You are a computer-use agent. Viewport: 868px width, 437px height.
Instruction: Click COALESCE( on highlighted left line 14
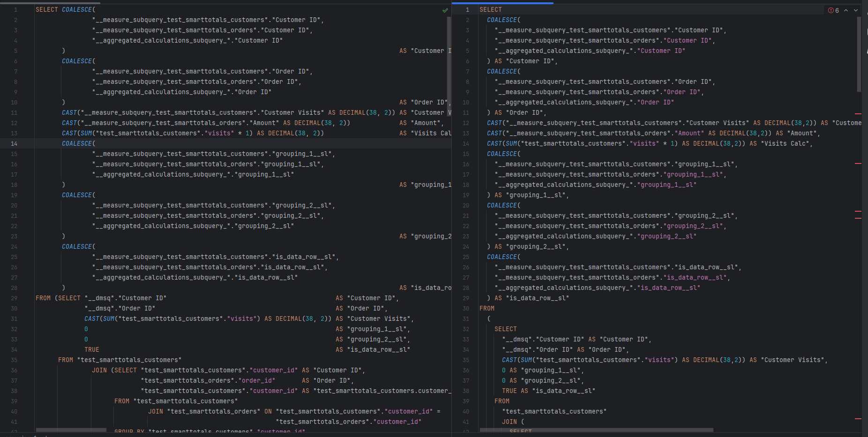pyautogui.click(x=79, y=144)
